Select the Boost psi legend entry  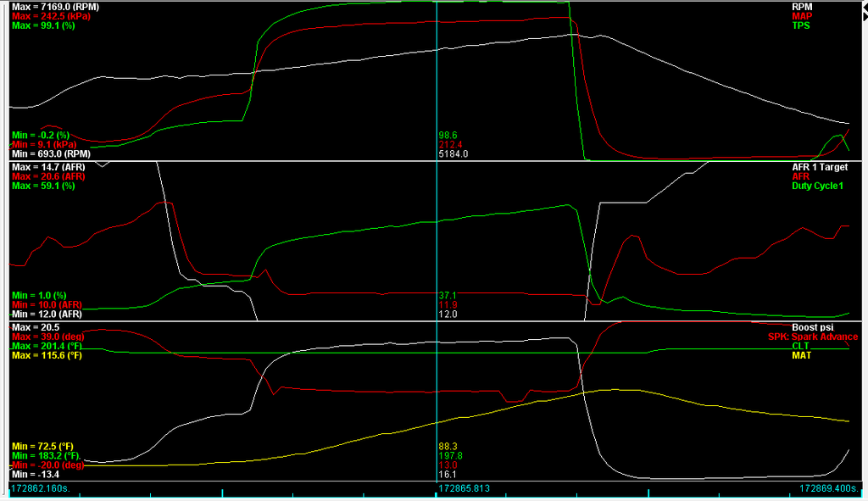(x=811, y=326)
